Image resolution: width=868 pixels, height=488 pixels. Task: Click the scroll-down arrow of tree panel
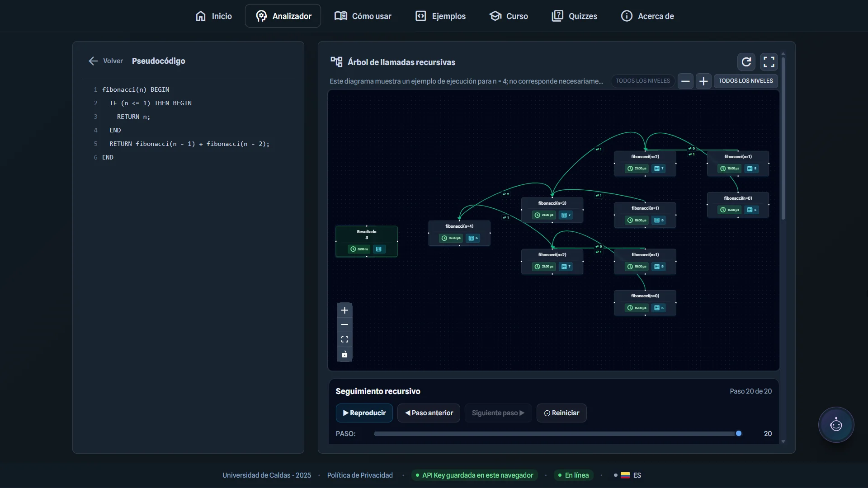point(783,441)
